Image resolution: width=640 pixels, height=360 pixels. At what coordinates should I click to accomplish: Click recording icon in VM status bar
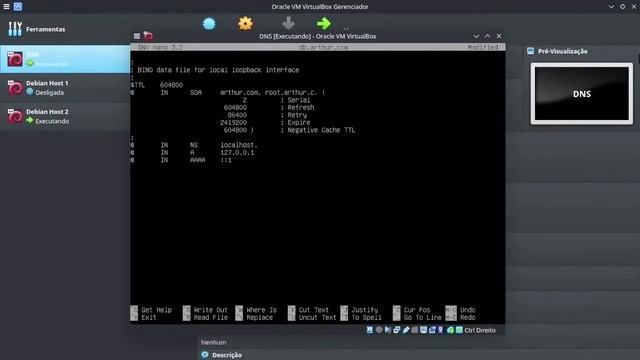click(x=432, y=330)
